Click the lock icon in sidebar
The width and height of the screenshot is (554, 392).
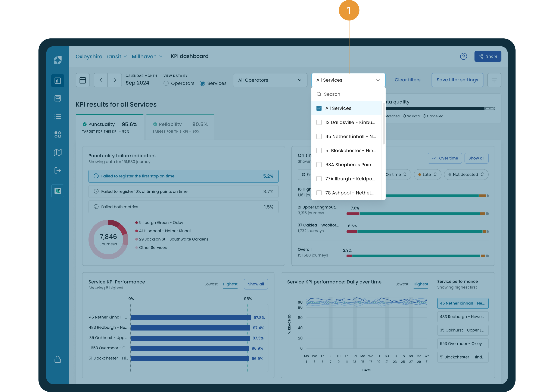coord(58,359)
